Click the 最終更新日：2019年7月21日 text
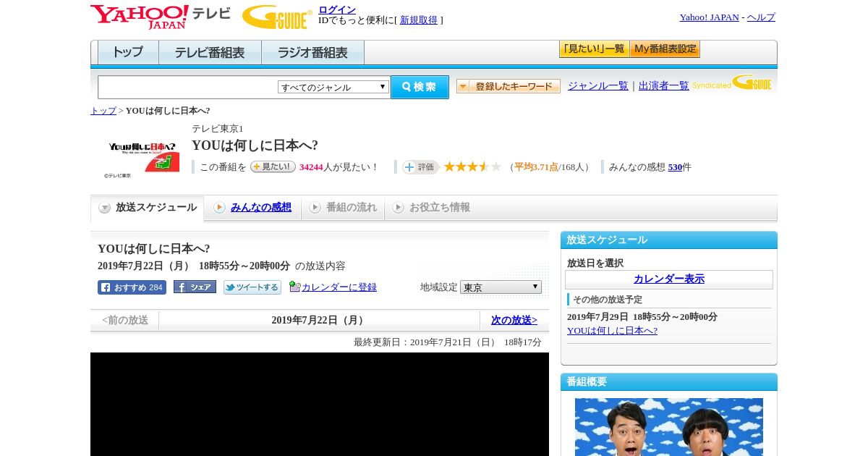 pyautogui.click(x=448, y=342)
